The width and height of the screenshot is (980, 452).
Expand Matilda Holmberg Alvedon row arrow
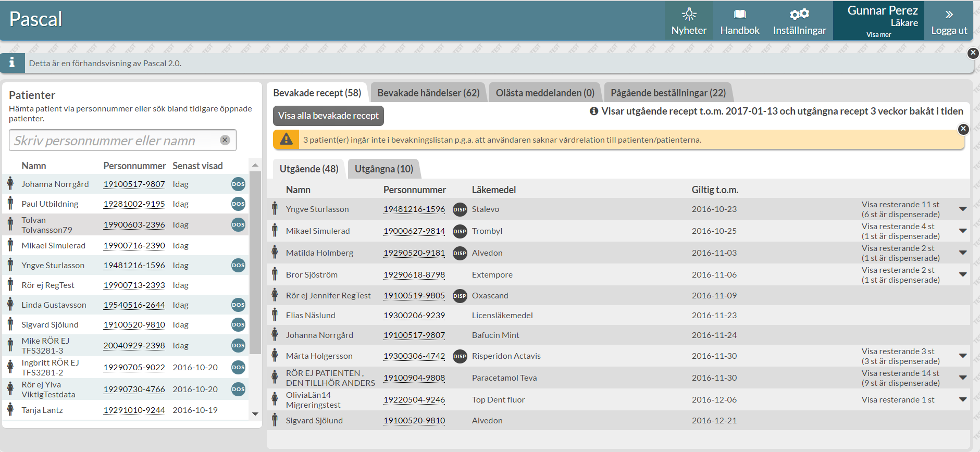(x=962, y=253)
